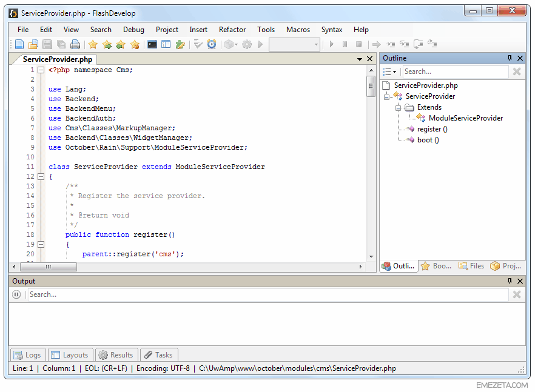Image resolution: width=535 pixels, height=392 pixels.
Task: Switch to the Files panel tab
Action: point(472,266)
